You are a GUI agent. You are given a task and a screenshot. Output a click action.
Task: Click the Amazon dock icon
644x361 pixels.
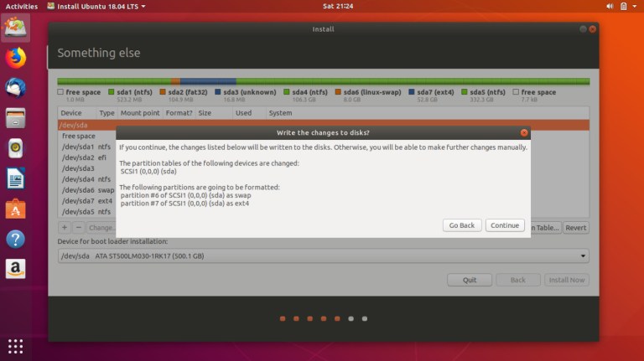(x=16, y=269)
